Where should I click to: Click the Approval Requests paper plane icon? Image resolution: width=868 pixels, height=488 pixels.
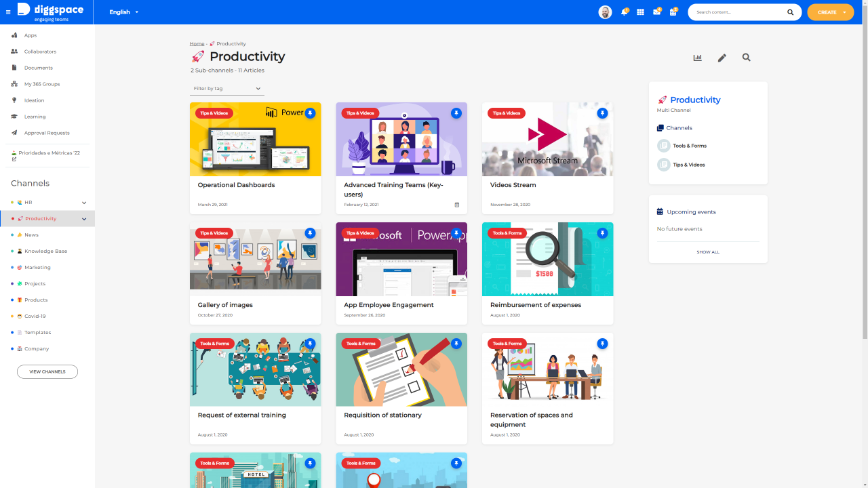click(x=14, y=133)
